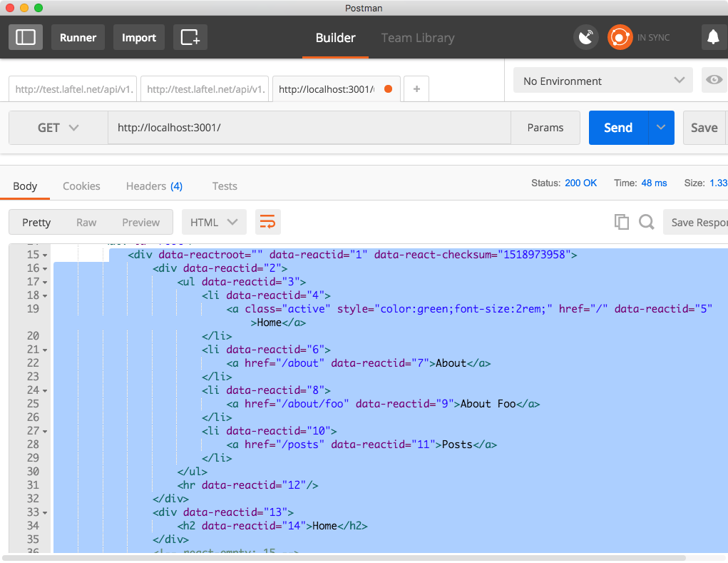
Task: Save the request
Action: coord(704,128)
